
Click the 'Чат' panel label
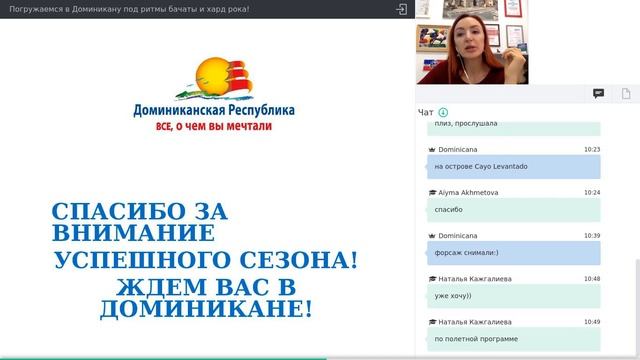pos(425,112)
